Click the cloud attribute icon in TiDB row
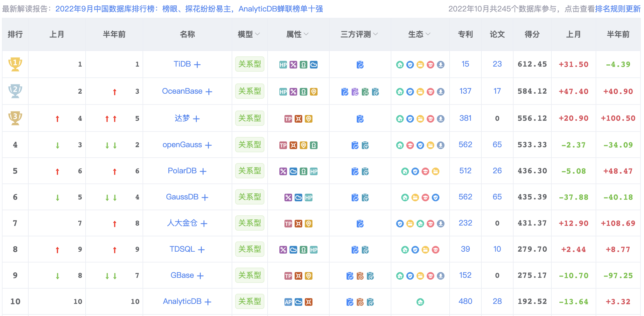 pyautogui.click(x=314, y=65)
